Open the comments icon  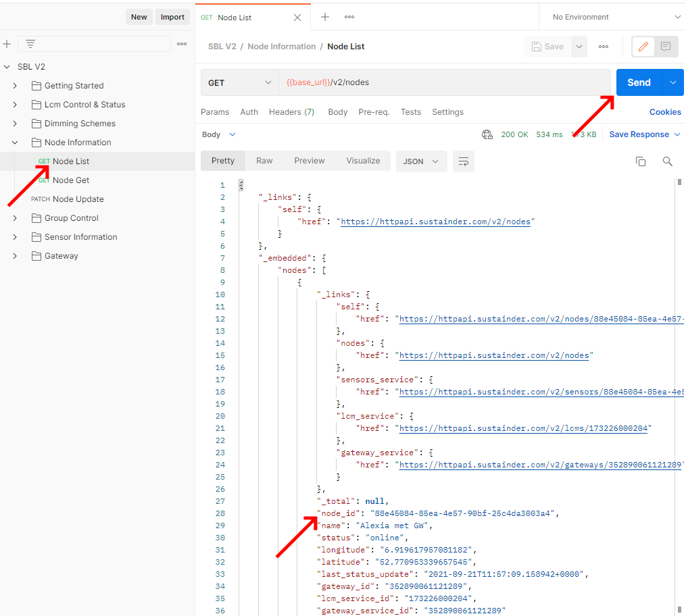tap(666, 47)
